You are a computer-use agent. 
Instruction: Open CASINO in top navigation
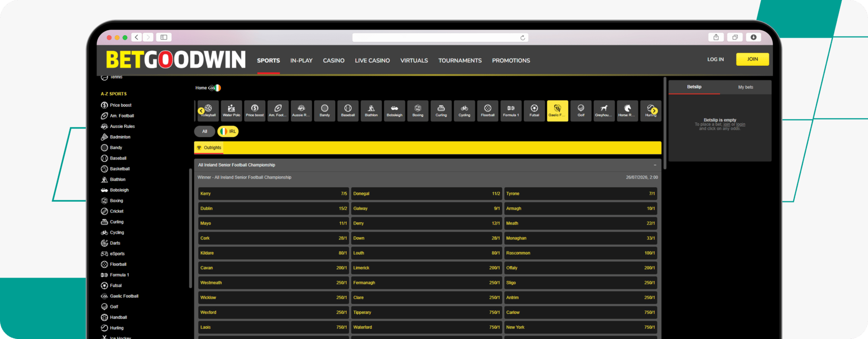334,60
